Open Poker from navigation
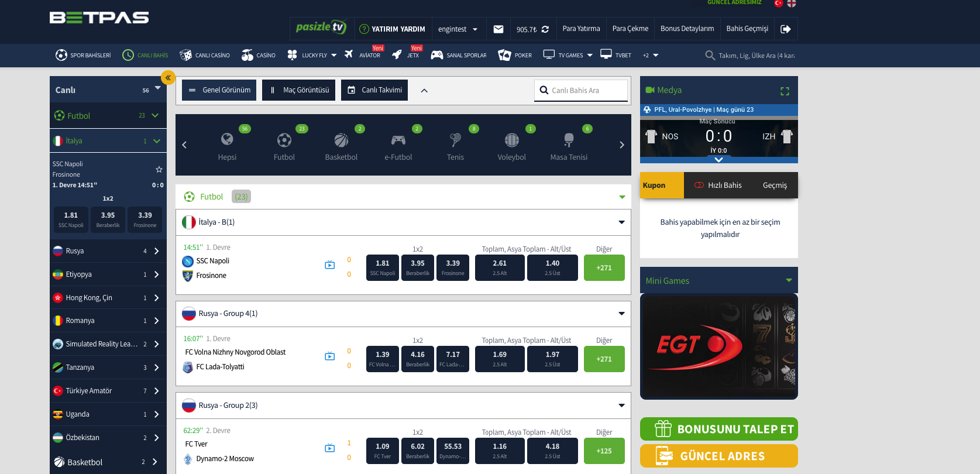The image size is (980, 474). point(515,56)
